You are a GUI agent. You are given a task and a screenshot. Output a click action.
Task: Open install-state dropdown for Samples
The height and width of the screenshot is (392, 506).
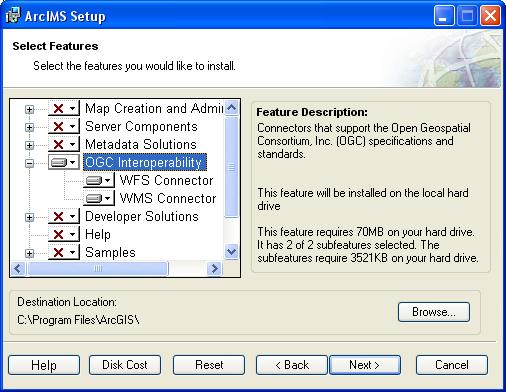click(x=64, y=252)
